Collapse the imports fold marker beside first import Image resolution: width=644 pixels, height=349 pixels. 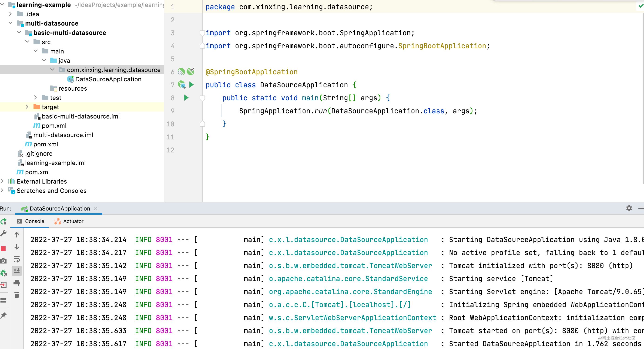click(x=202, y=33)
